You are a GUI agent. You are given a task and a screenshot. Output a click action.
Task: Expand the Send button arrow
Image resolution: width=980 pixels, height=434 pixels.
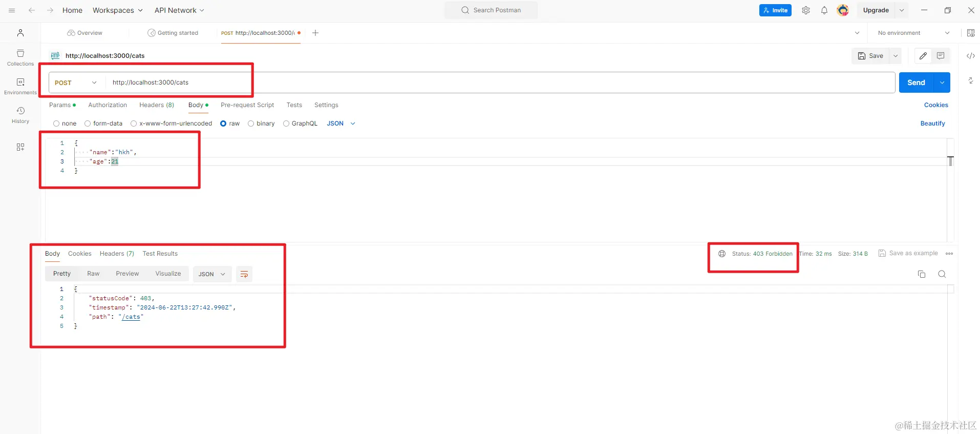coord(942,82)
